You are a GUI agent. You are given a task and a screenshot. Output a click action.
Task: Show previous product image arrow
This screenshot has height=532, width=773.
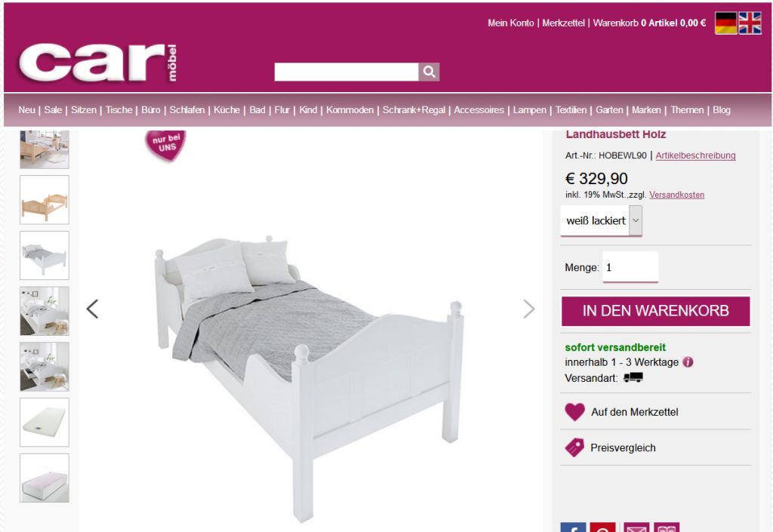[92, 309]
